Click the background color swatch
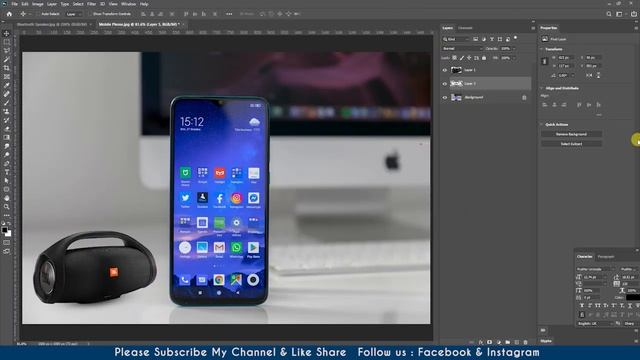Viewport: 640px width, 360px height. (x=9, y=234)
